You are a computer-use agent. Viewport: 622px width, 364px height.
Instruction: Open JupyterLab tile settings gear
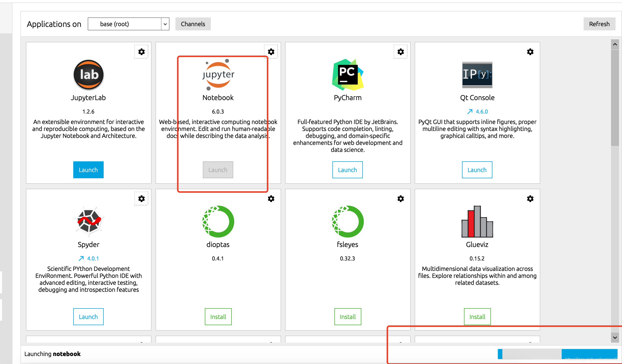(x=141, y=52)
